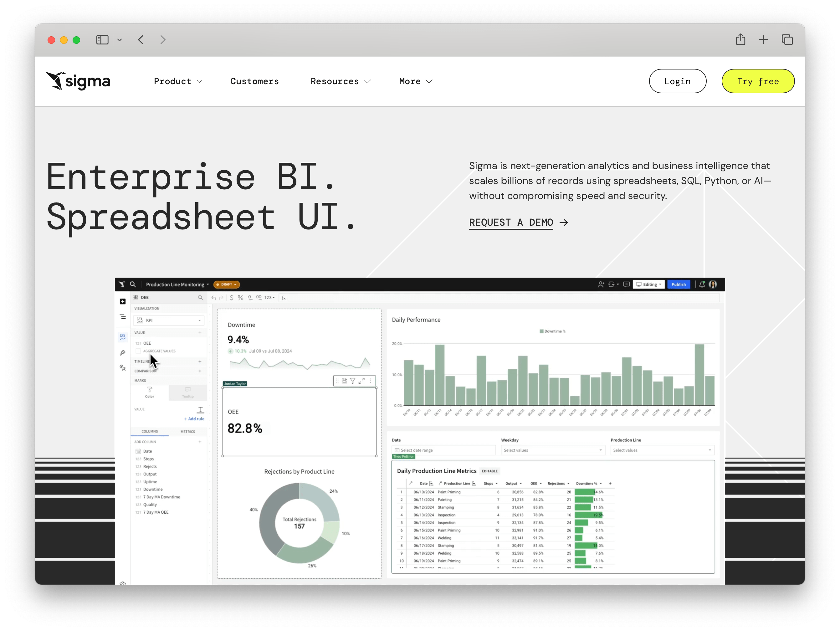Click the share user-plus icon in workbook header
Image resolution: width=840 pixels, height=631 pixels.
601,285
